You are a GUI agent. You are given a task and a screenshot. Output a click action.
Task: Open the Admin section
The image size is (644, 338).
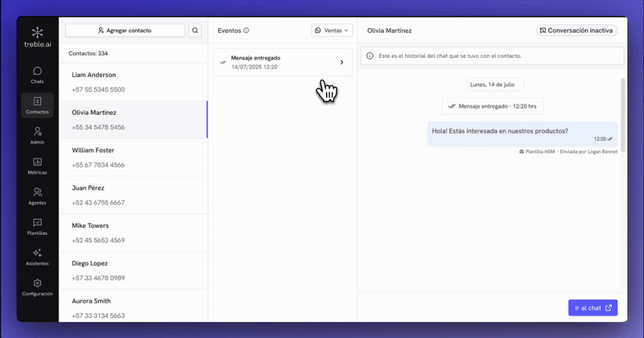pos(37,136)
